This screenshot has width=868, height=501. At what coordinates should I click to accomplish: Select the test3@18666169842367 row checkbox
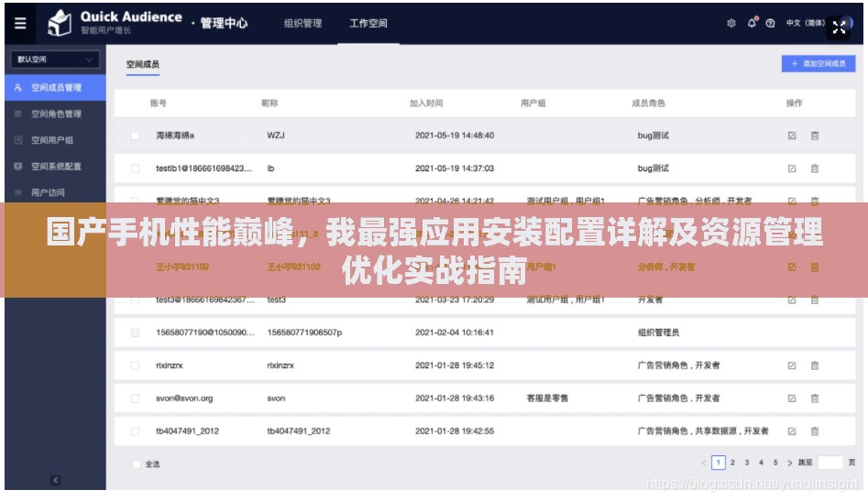click(x=135, y=300)
